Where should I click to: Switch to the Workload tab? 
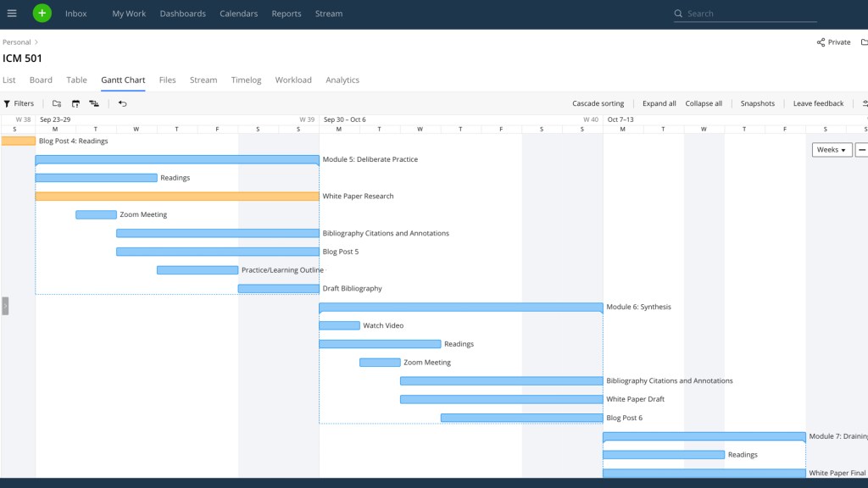[293, 80]
